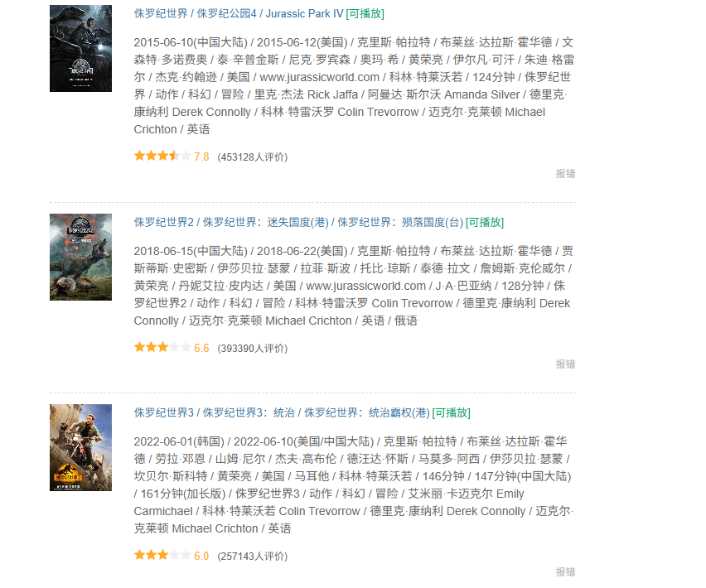The width and height of the screenshot is (706, 588).
Task: Click 报错 under the 侏罗纪世界3 entry
Action: click(565, 572)
